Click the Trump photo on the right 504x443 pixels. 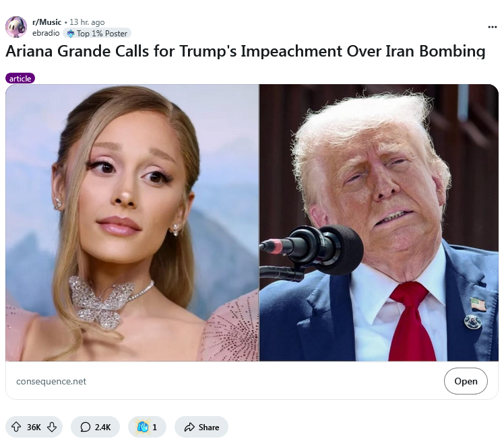(x=379, y=223)
